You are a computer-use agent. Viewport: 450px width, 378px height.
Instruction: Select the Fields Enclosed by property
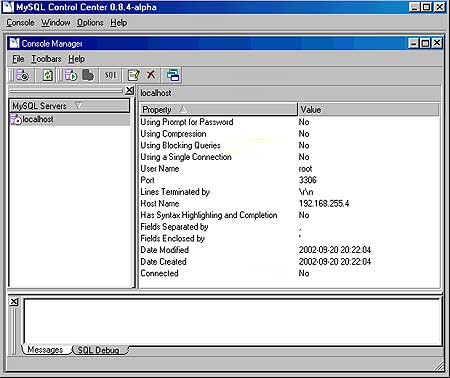point(173,239)
